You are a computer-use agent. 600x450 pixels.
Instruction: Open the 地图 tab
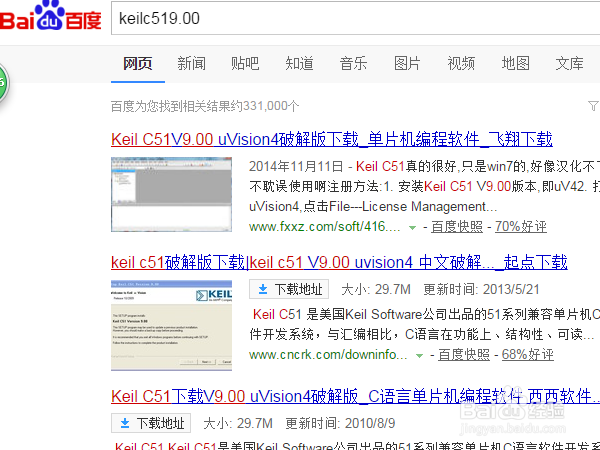515,64
